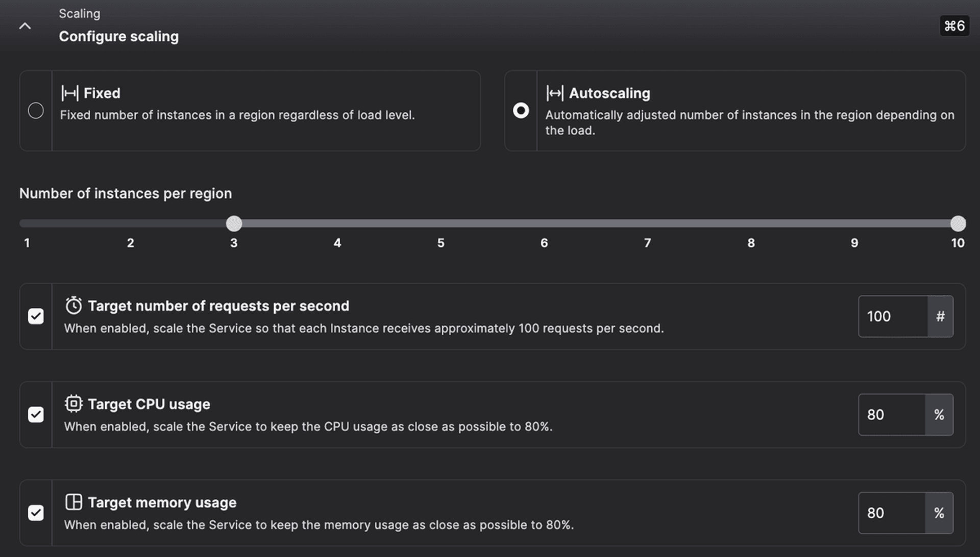Focus the memory usage percentage input
The height and width of the screenshot is (557, 980).
[891, 513]
